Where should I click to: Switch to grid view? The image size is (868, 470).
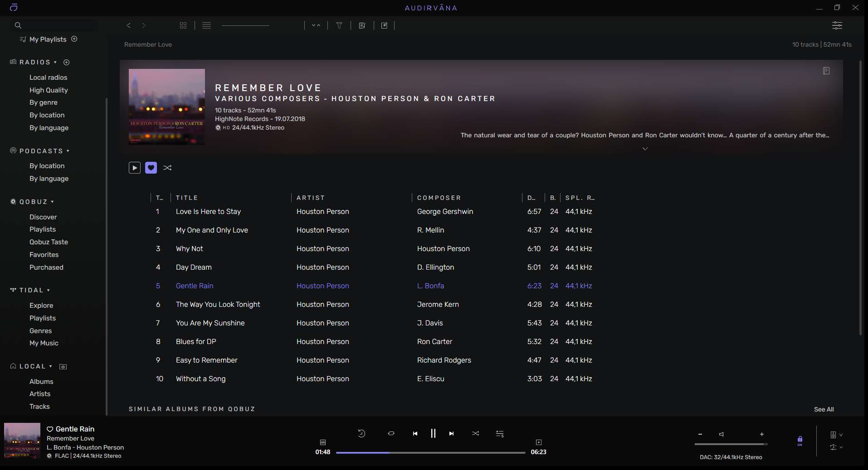click(x=183, y=25)
